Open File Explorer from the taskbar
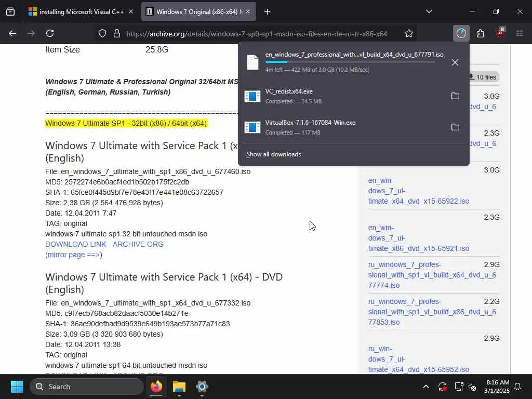Screen dimensions: 532x399 tap(179, 387)
